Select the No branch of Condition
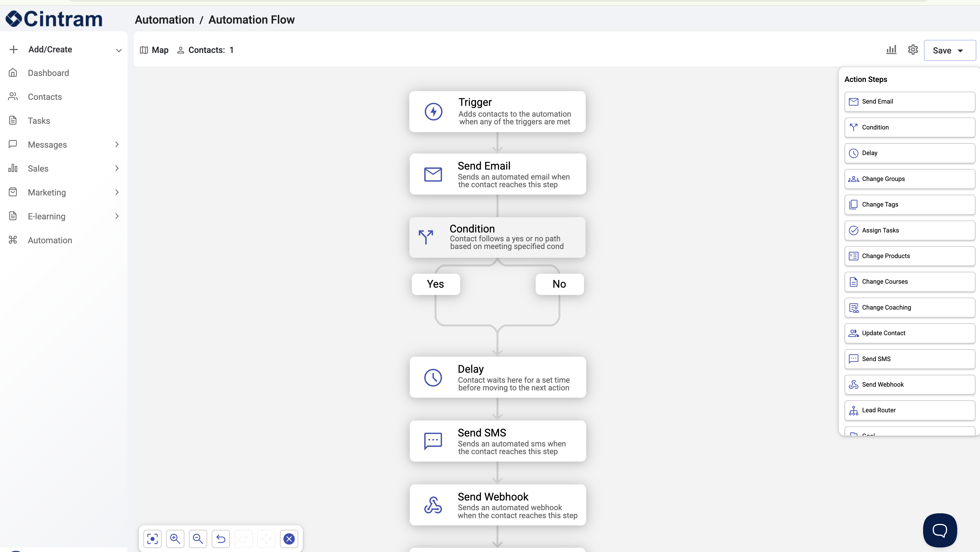This screenshot has height=552, width=980. [559, 284]
